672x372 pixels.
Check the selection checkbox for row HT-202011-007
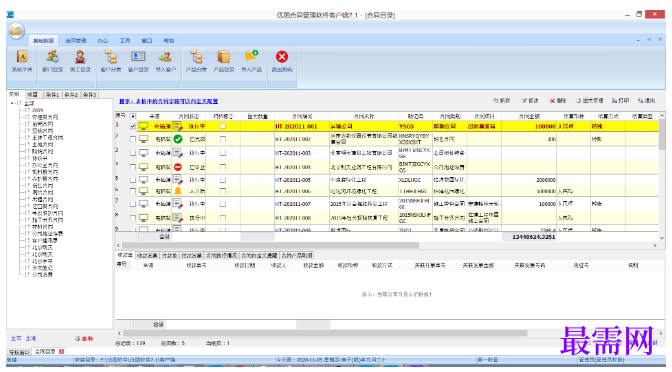point(133,204)
